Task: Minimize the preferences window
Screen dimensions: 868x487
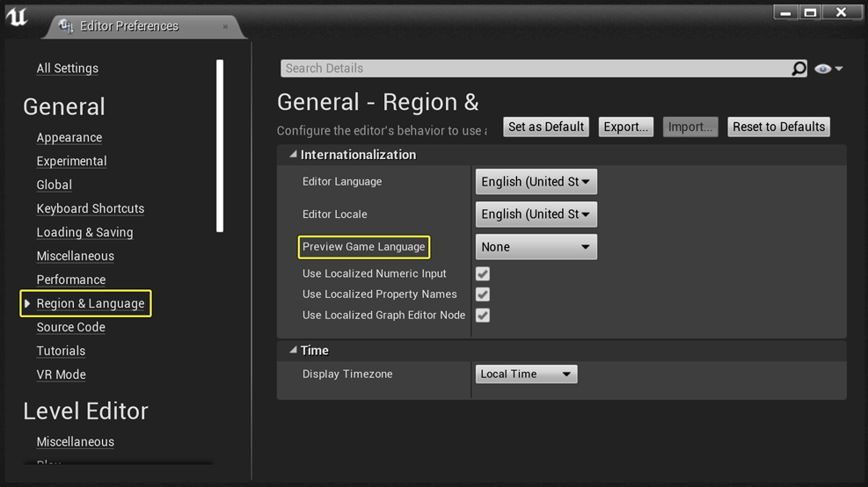Action: (x=785, y=12)
